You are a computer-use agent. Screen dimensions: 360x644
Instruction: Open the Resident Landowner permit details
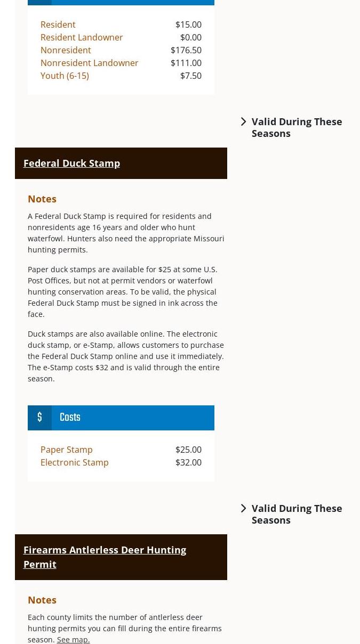[x=82, y=37]
